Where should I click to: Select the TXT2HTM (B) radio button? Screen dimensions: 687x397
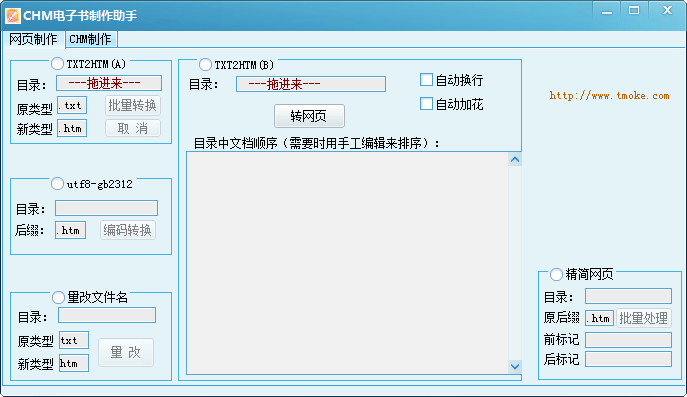coord(205,65)
